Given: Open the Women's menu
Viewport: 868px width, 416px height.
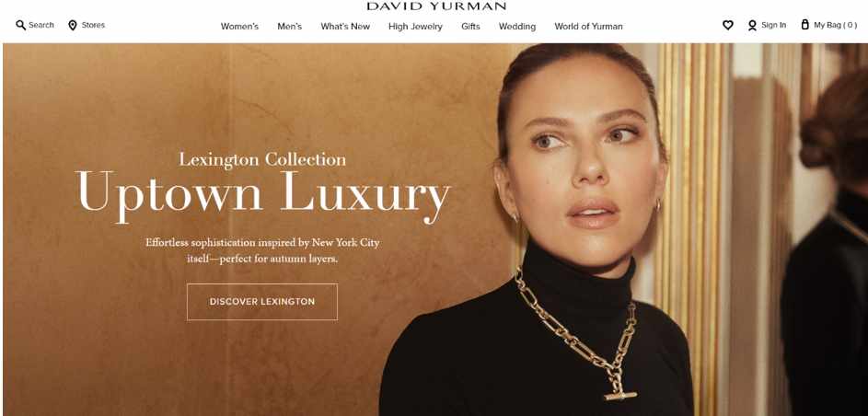Looking at the screenshot, I should tap(239, 26).
